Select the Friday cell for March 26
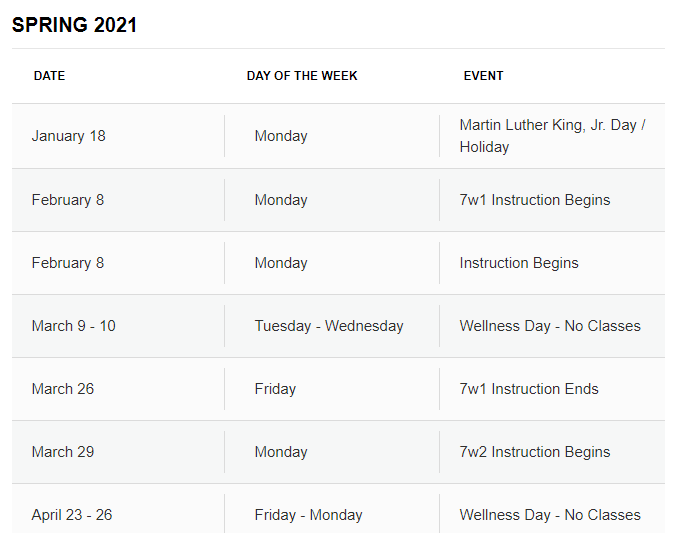Image resolution: width=684 pixels, height=533 pixels. 275,389
